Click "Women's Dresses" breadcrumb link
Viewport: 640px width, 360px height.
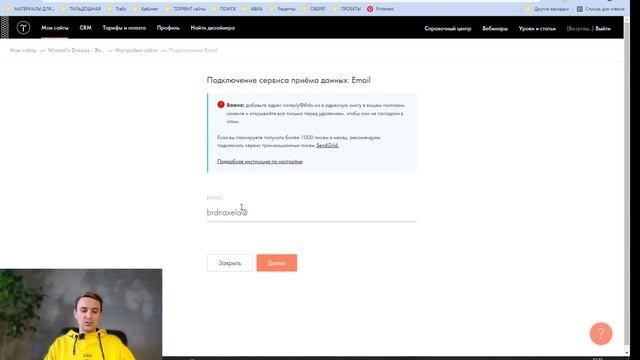pos(76,50)
